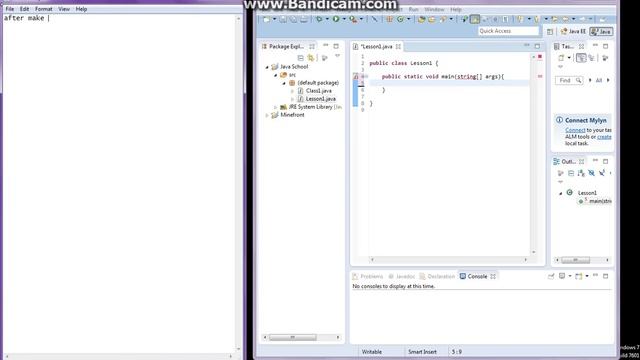Click the Print icon in Eclipse toolbar
640x360 pixels.
(304, 19)
